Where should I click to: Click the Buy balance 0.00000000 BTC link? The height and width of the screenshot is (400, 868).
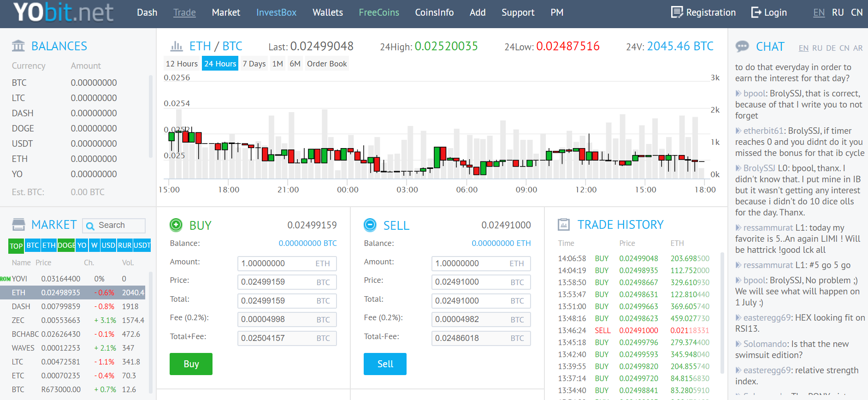tap(307, 243)
